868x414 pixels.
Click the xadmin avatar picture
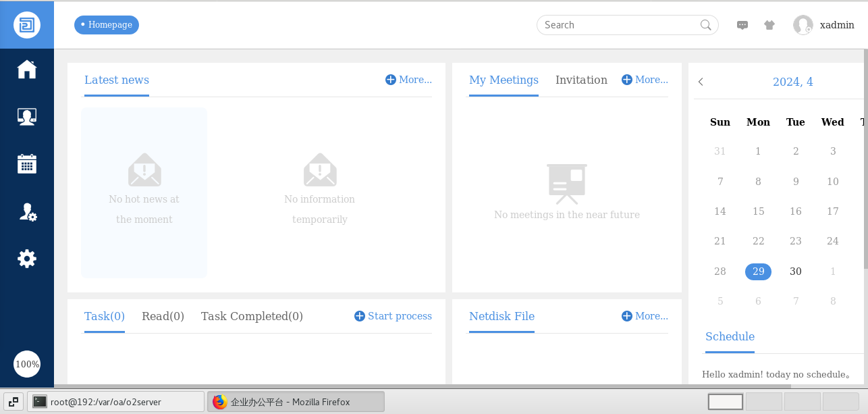[x=803, y=25]
